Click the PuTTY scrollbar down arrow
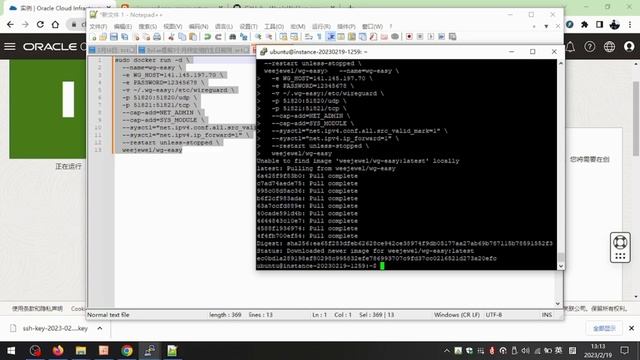The width and height of the screenshot is (640, 360). click(560, 266)
